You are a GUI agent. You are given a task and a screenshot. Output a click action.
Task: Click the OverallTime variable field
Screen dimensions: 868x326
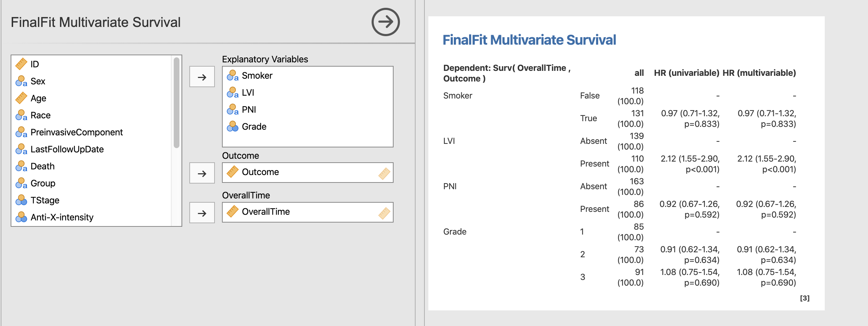[307, 212]
